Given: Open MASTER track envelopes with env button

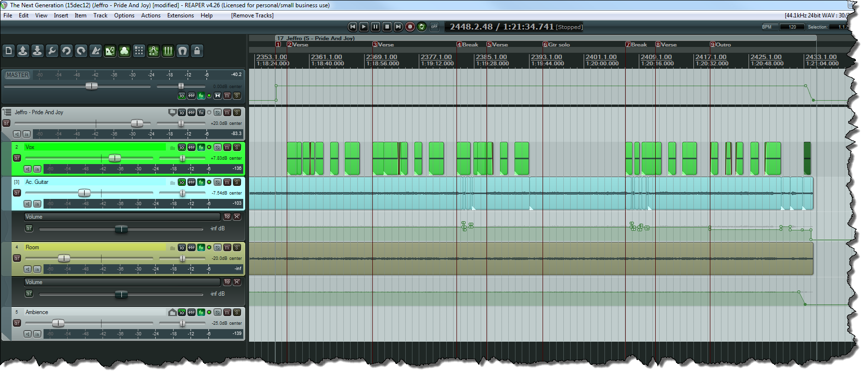Looking at the screenshot, I should [x=191, y=96].
